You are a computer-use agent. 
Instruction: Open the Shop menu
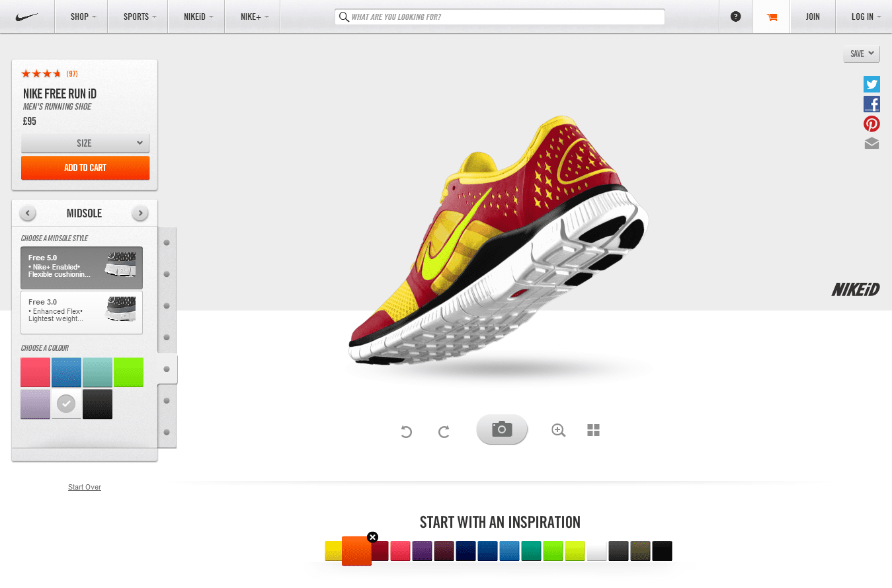(x=83, y=17)
